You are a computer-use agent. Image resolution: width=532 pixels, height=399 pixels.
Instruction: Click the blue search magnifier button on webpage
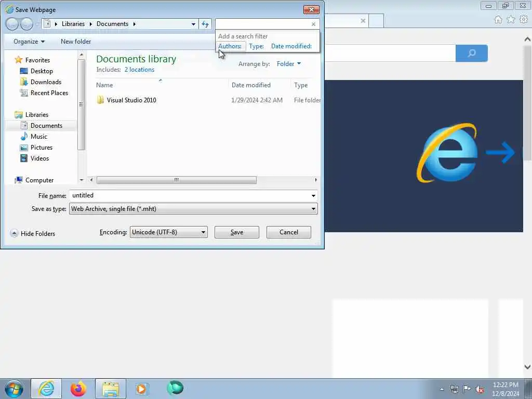(472, 53)
